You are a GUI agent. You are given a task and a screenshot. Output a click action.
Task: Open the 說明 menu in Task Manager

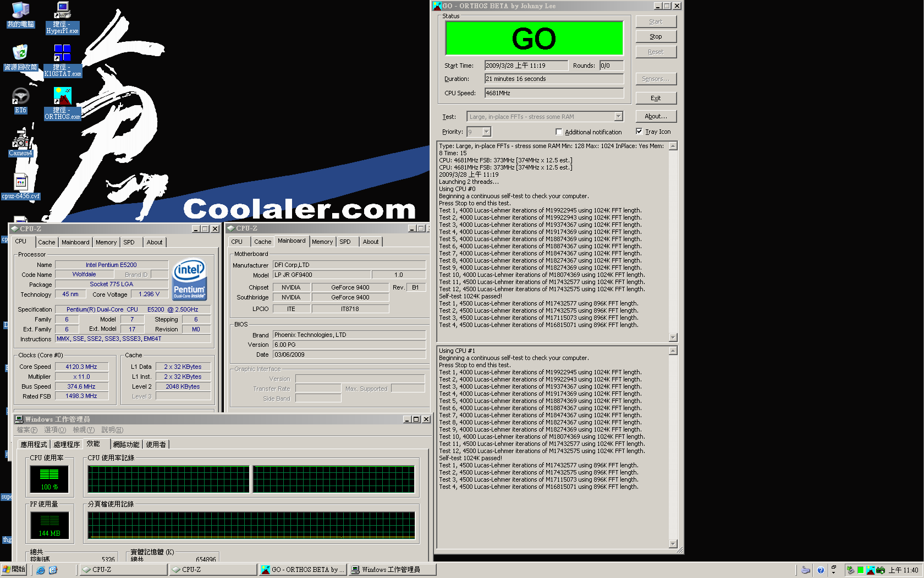(112, 430)
